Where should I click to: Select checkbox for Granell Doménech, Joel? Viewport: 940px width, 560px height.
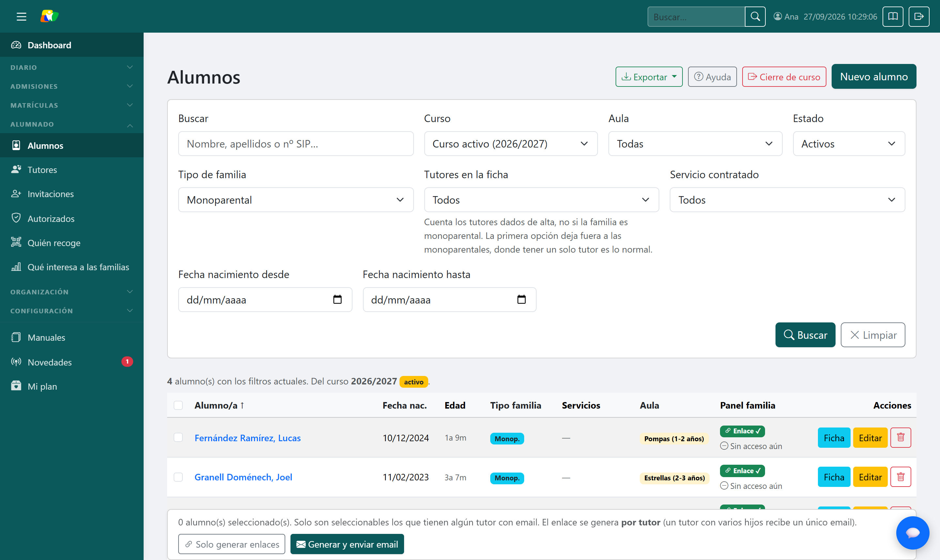tap(178, 477)
